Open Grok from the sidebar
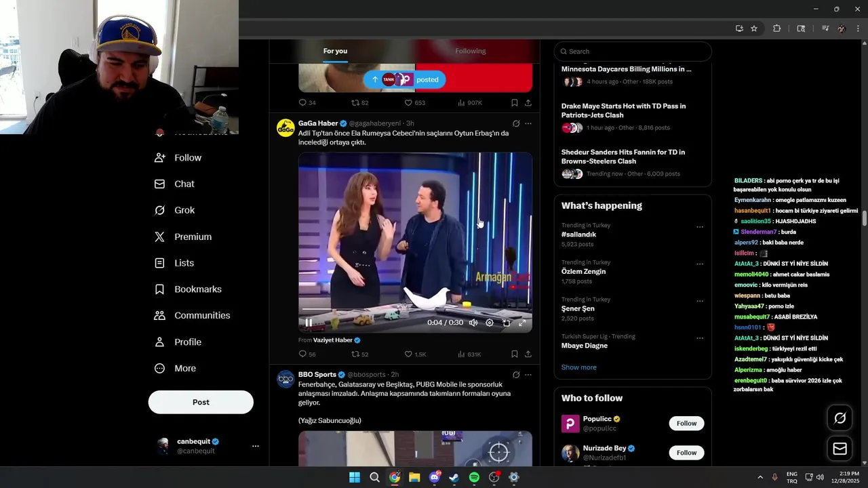 [x=174, y=210]
